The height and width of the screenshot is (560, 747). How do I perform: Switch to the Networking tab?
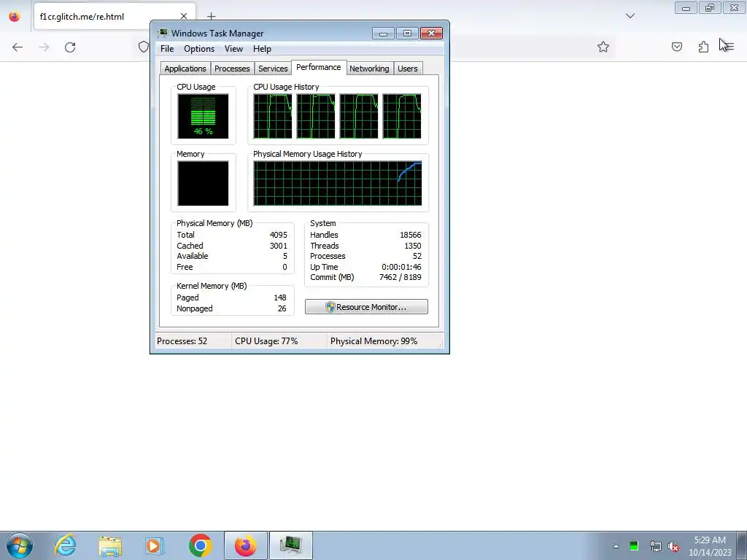[x=369, y=69]
